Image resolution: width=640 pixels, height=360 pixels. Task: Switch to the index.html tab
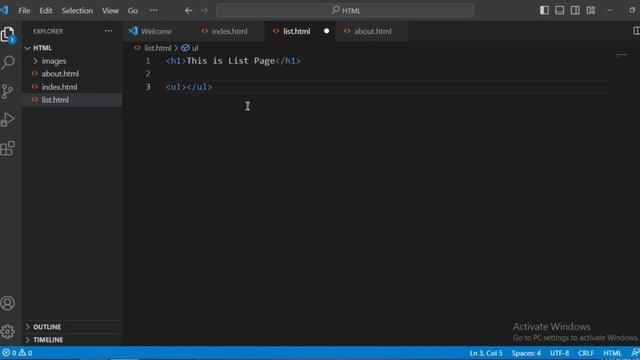point(229,31)
